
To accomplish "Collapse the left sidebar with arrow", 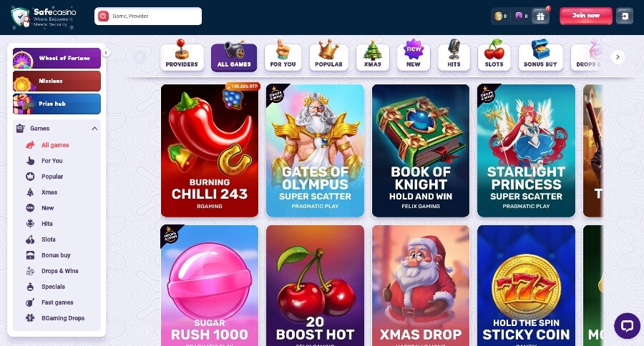I will (x=106, y=52).
